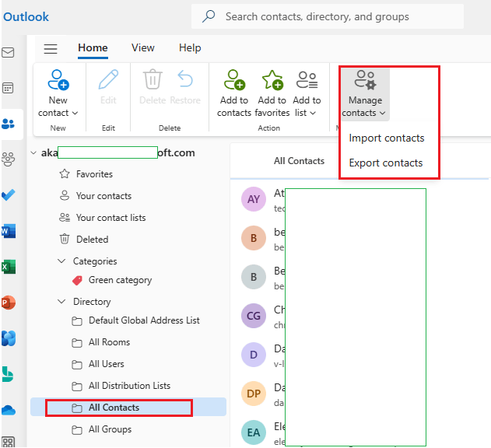Collapse the Directory section chevron

coord(61,302)
